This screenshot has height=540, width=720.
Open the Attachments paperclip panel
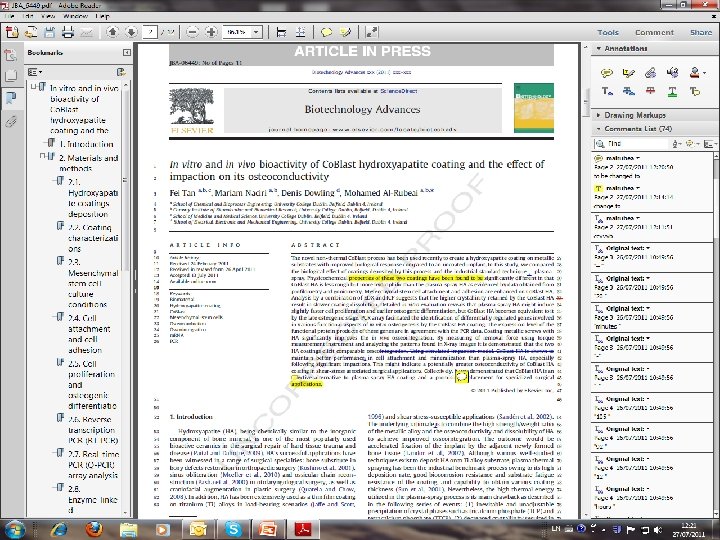11,121
